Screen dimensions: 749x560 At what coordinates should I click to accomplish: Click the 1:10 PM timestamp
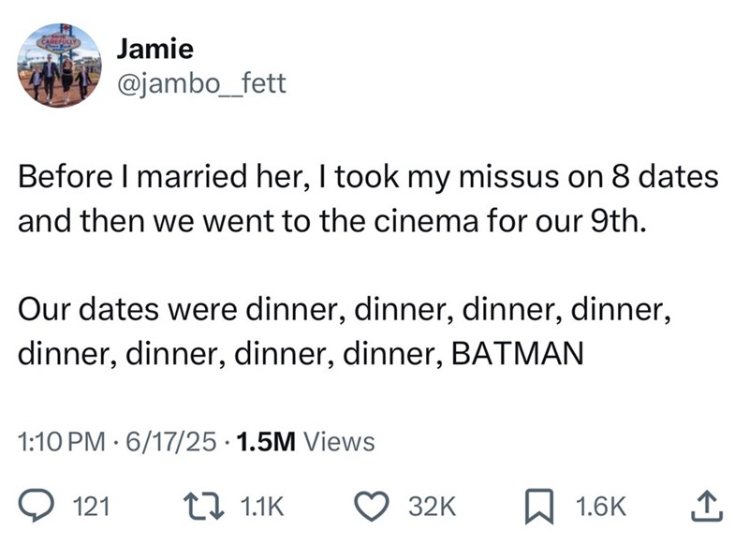click(62, 441)
